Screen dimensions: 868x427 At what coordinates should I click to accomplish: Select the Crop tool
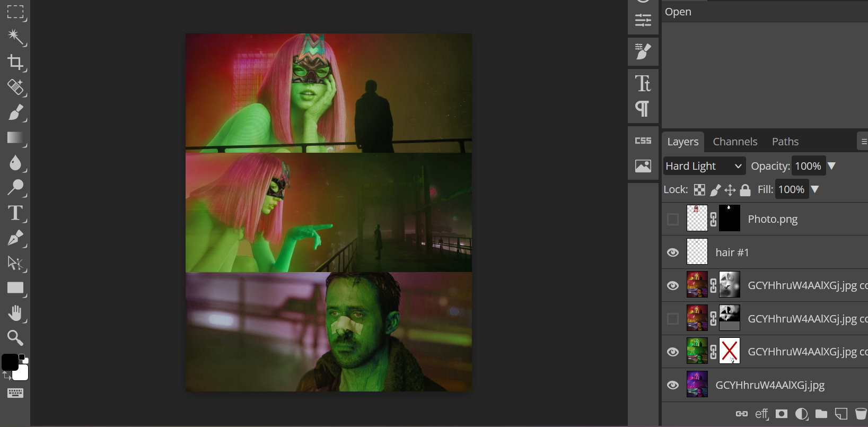point(15,62)
